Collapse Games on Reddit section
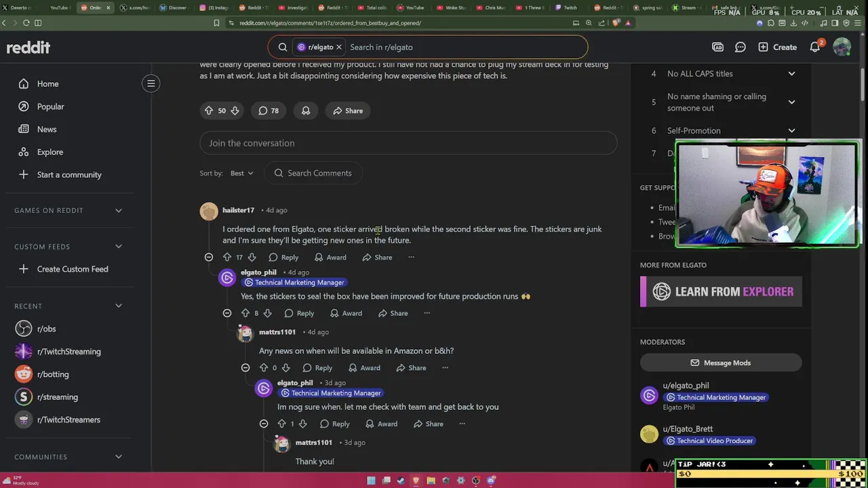The height and width of the screenshot is (488, 868). pyautogui.click(x=118, y=211)
